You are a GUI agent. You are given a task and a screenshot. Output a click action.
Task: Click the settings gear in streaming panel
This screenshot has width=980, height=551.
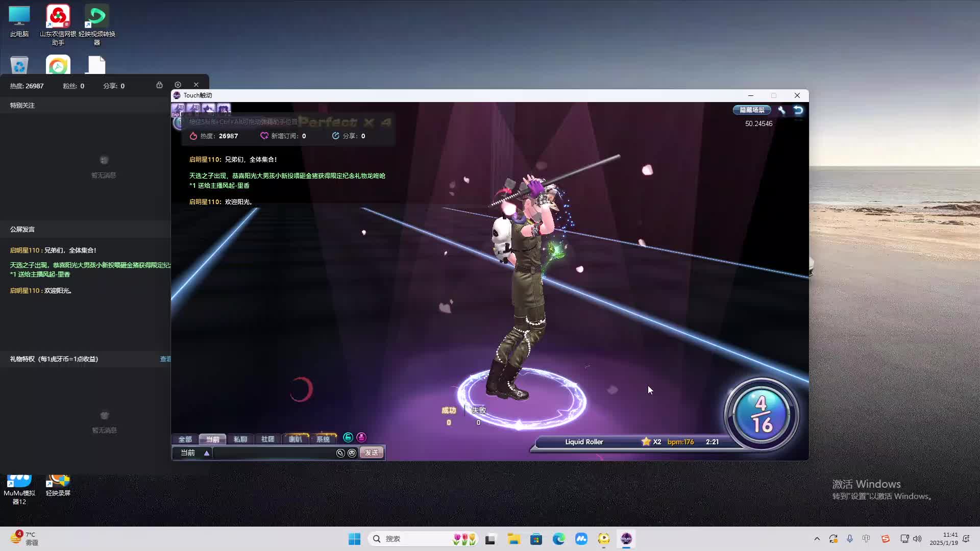click(x=178, y=85)
